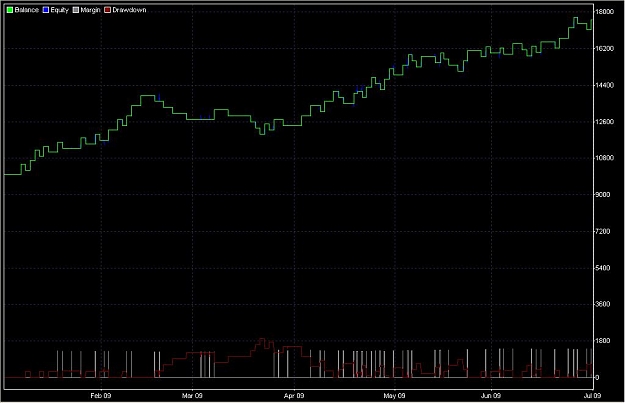The image size is (625, 403).
Task: Select the Drawdown legend label
Action: point(129,10)
